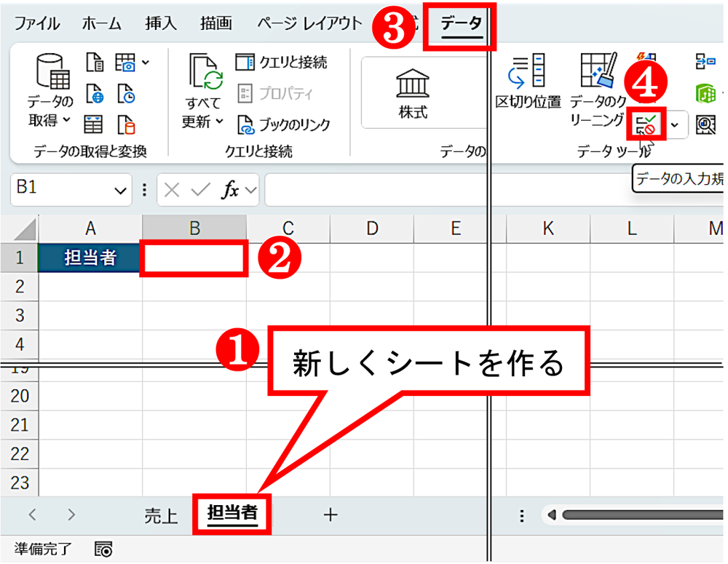728x564 pixels.
Task: Expand the From Picture dropdown arrow
Action: [146, 62]
